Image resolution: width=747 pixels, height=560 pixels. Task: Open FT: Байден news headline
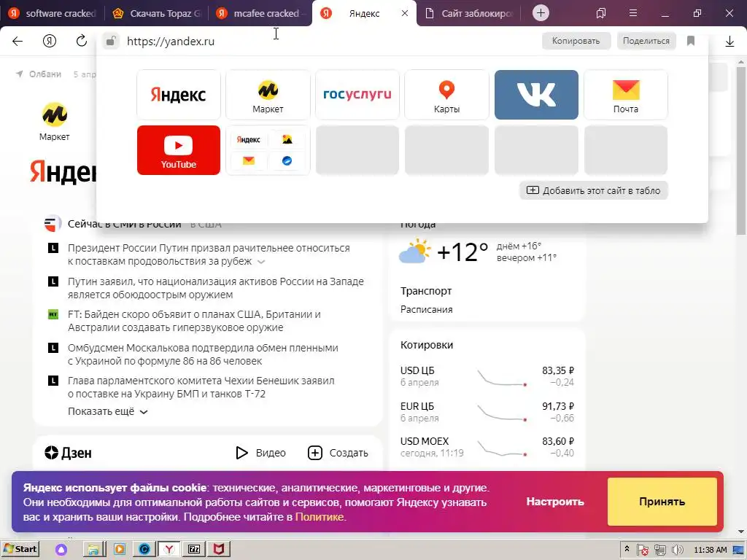[194, 321]
